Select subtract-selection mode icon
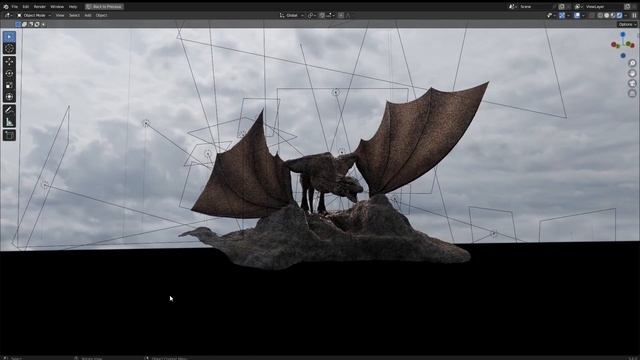The image size is (640, 360). click(31, 24)
